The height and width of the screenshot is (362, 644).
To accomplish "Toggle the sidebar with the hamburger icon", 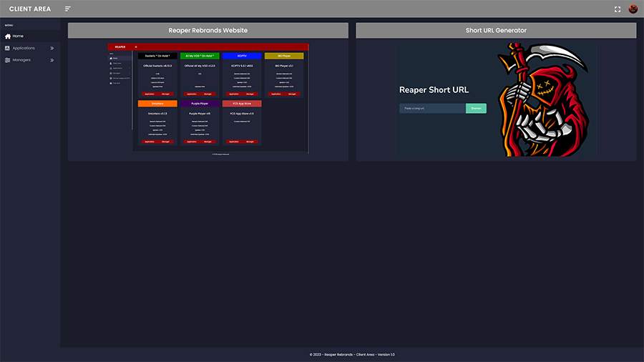I will pos(68,9).
